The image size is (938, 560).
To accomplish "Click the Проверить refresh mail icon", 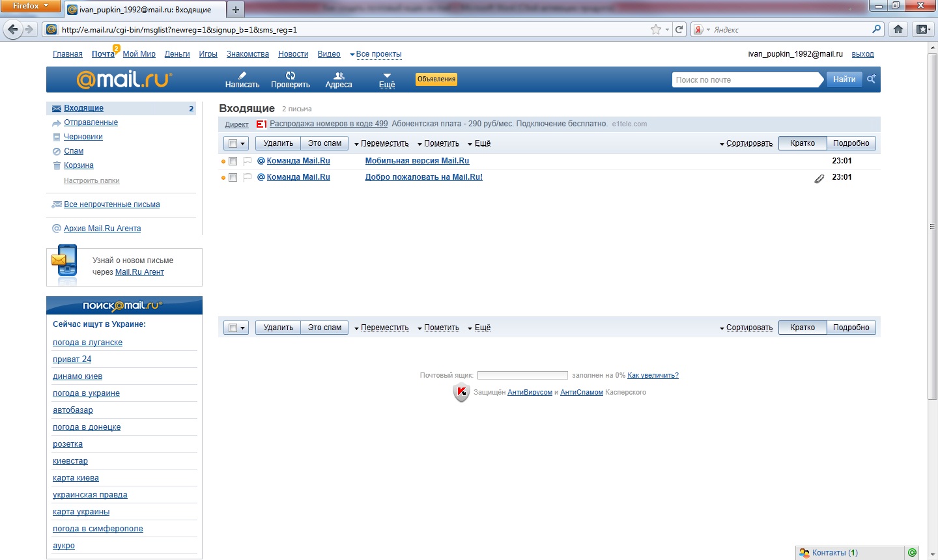I will 291,76.
